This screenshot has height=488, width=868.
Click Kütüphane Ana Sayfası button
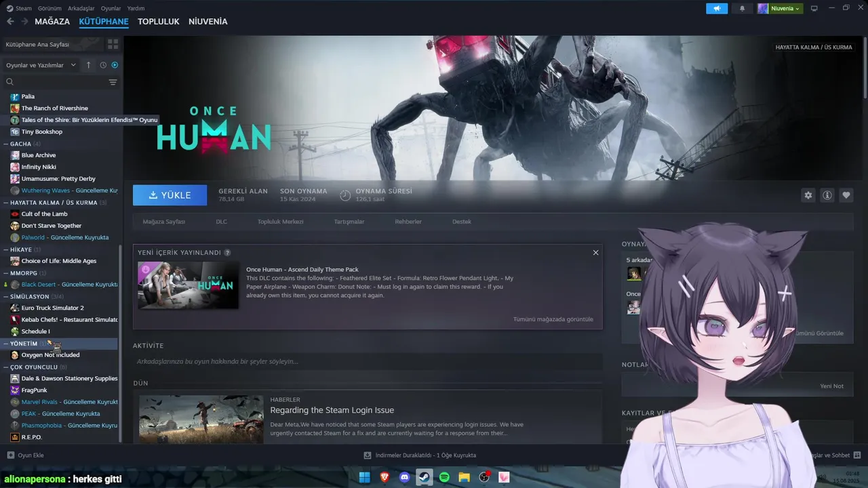(x=52, y=44)
